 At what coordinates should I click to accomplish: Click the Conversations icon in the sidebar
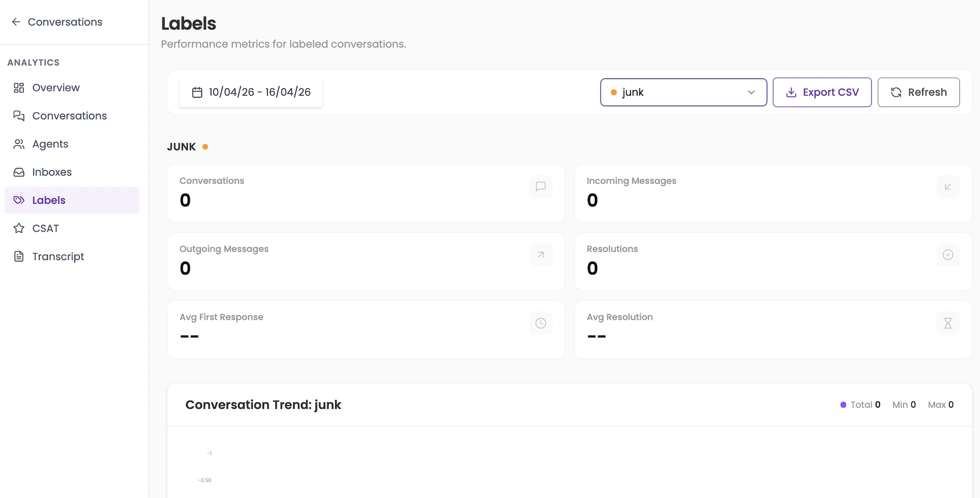[x=19, y=115]
